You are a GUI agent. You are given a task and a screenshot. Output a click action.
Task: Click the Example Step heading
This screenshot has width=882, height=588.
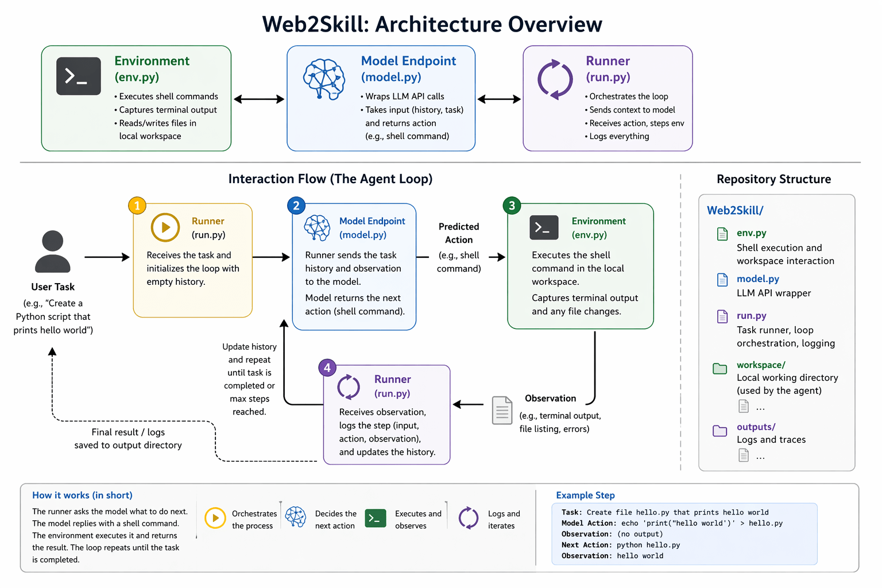585,495
